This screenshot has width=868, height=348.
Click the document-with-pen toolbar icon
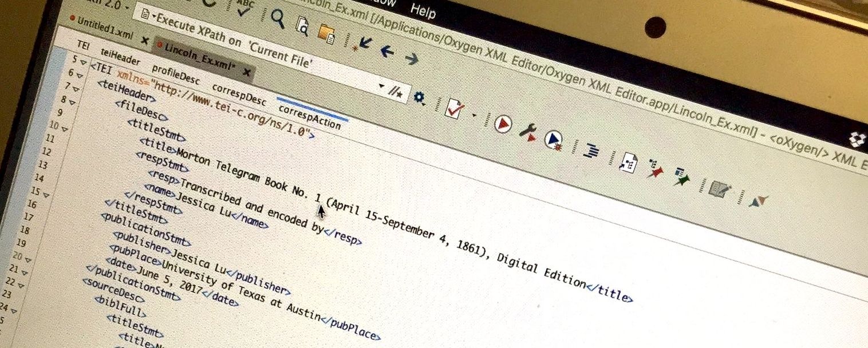click(720, 189)
